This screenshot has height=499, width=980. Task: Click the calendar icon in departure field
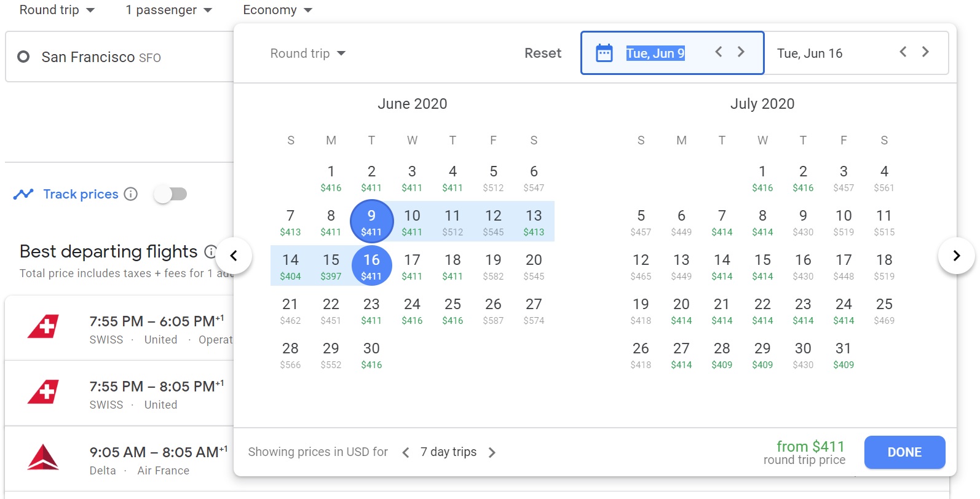click(x=604, y=53)
